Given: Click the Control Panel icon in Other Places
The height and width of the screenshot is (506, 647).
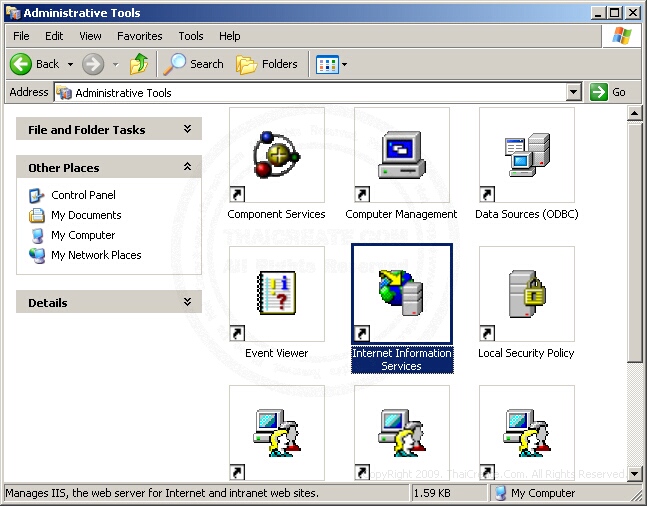Looking at the screenshot, I should click(36, 195).
